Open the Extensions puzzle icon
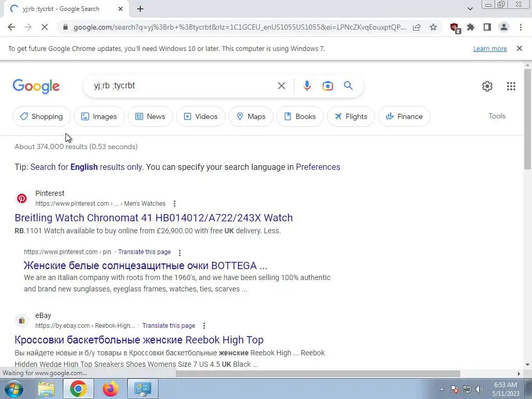The width and height of the screenshot is (532, 399). (471, 27)
